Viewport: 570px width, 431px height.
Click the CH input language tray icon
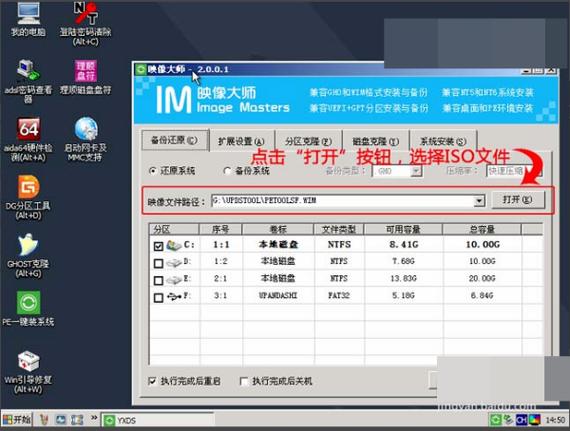pos(521,420)
